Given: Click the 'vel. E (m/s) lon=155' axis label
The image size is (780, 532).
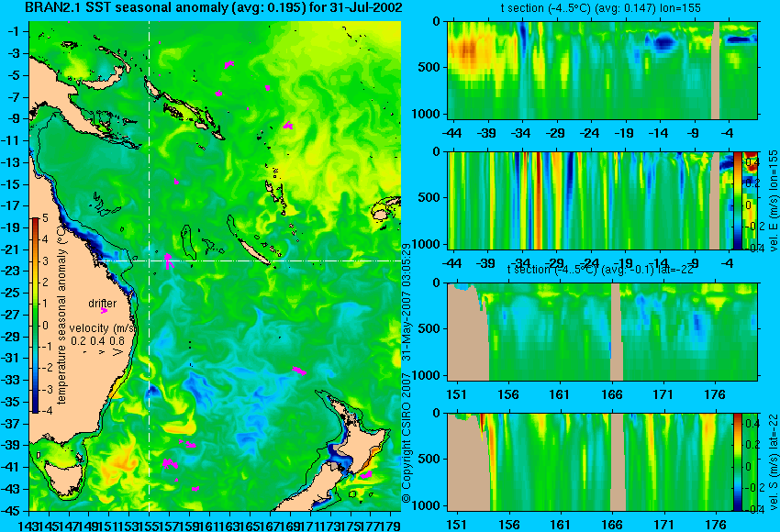Looking at the screenshot, I should click(773, 202).
